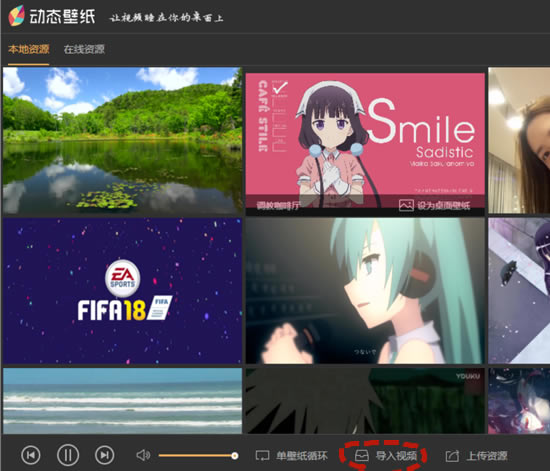Switch to the 在线资源 tab
The width and height of the screenshot is (550, 471).
(84, 49)
